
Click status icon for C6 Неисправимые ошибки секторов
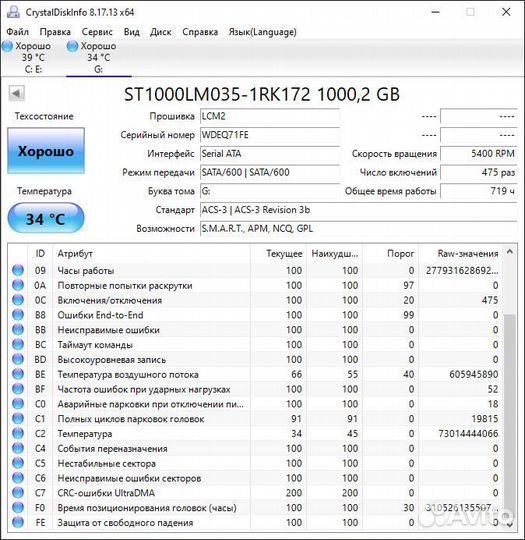tap(18, 478)
